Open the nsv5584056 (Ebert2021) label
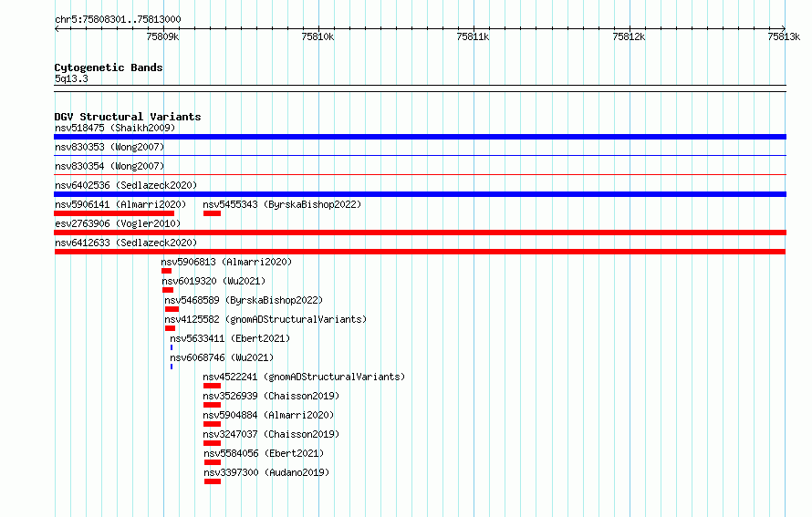The image size is (812, 517). coord(264,453)
